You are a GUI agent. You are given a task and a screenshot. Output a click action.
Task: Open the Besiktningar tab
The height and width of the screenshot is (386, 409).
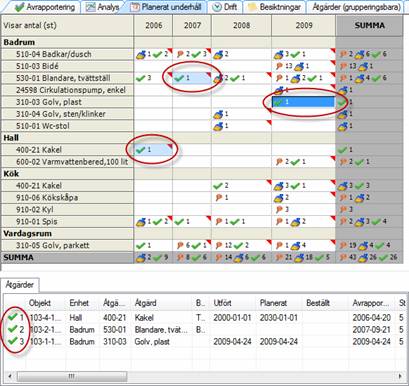pyautogui.click(x=275, y=7)
